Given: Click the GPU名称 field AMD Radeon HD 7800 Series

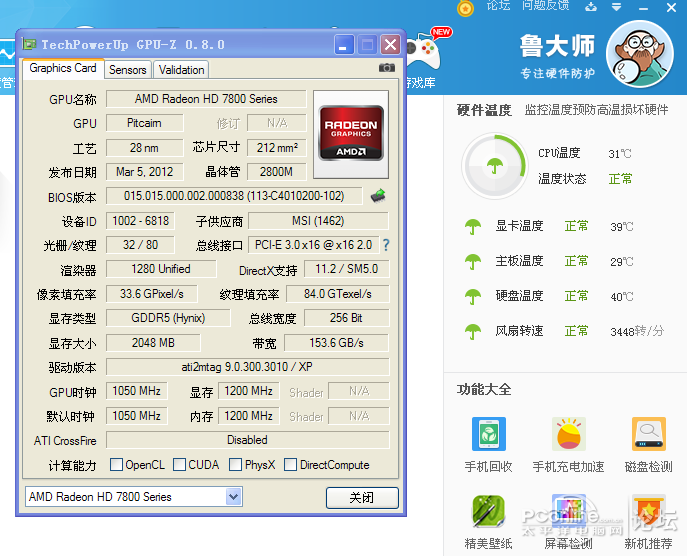Looking at the screenshot, I should (x=206, y=99).
